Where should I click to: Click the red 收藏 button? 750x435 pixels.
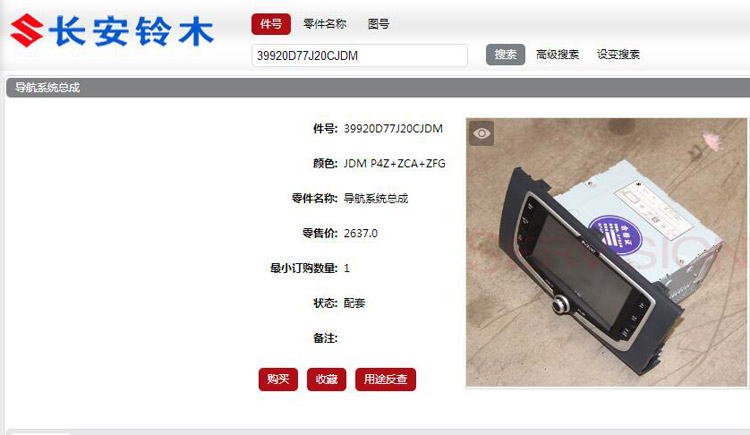click(326, 379)
